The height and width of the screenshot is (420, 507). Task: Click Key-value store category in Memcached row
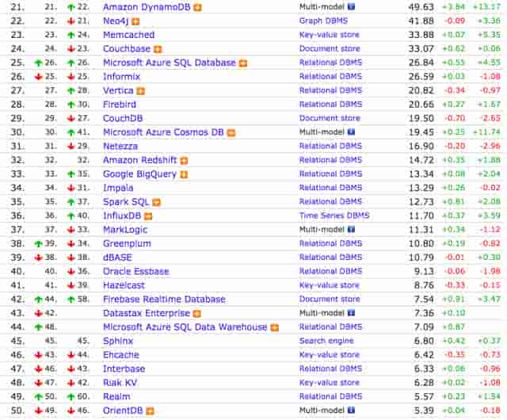330,35
